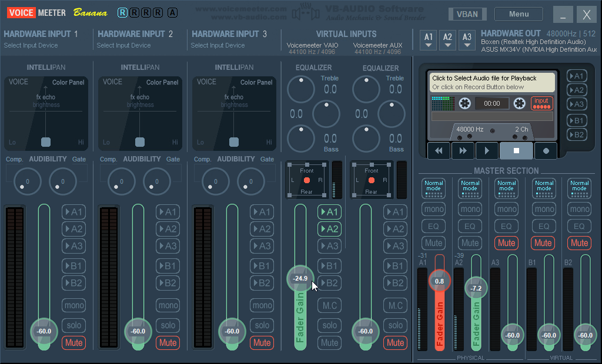Open the VBAN panel
The height and width of the screenshot is (364, 602).
tap(467, 14)
